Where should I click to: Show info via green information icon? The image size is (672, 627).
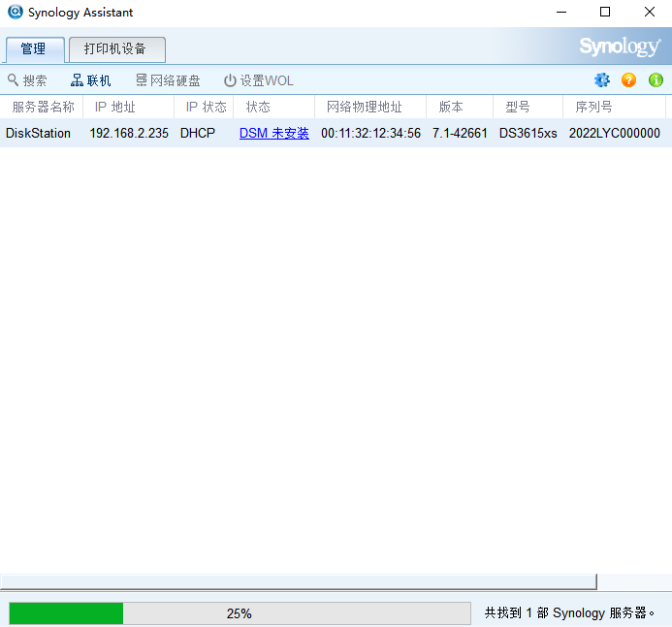pyautogui.click(x=656, y=80)
